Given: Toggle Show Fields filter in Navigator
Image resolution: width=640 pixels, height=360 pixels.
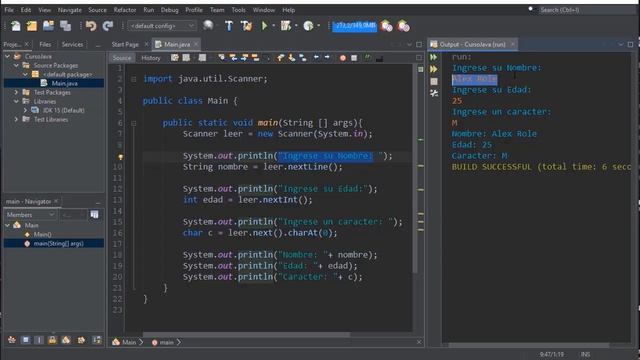Looking at the screenshot, I should coord(25,340).
